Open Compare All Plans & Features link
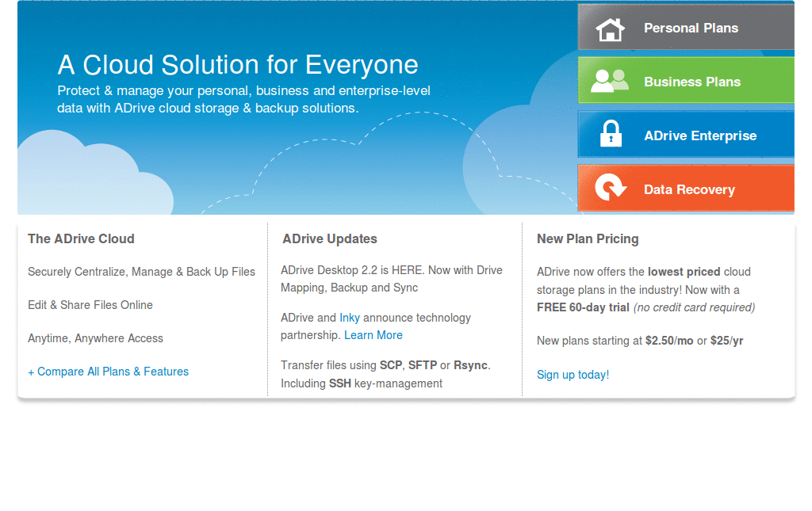This screenshot has width=812, height=511. coord(108,372)
